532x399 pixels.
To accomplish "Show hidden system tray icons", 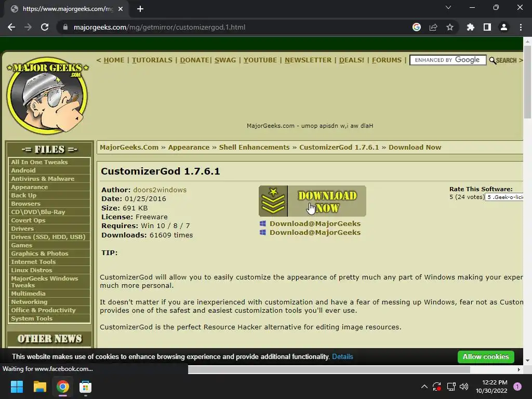I will tap(424, 387).
